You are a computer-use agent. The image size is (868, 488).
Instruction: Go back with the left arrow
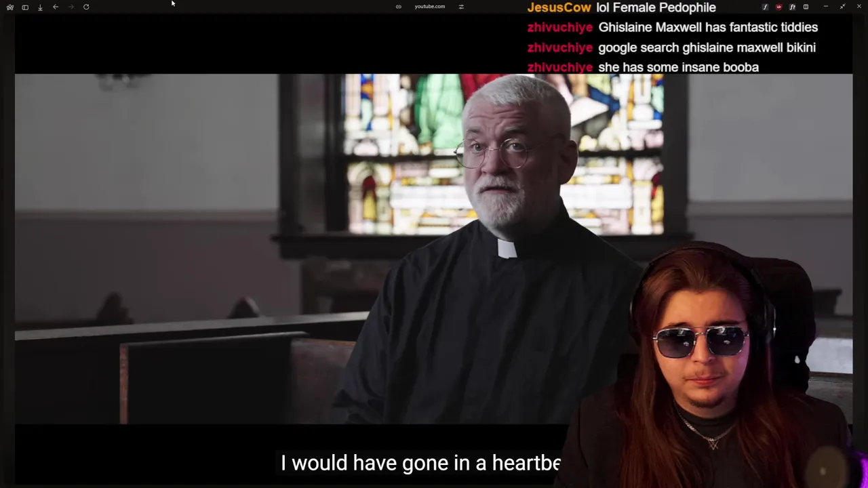[56, 7]
